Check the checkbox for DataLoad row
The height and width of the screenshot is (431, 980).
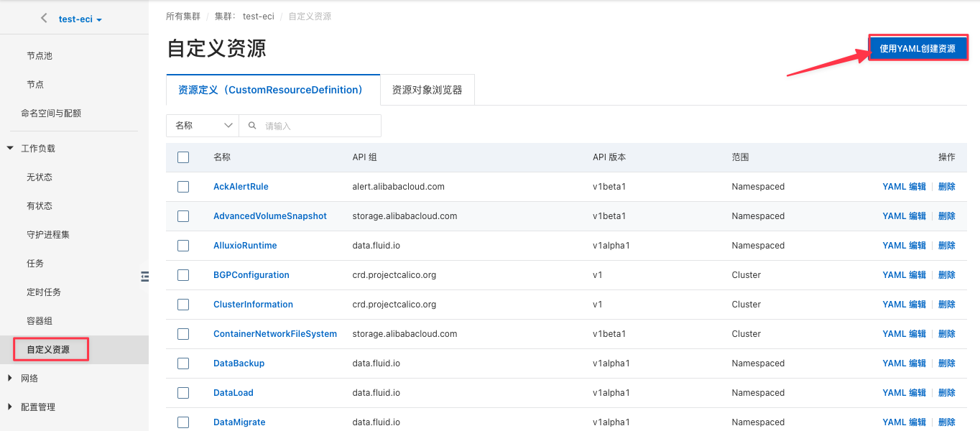183,392
